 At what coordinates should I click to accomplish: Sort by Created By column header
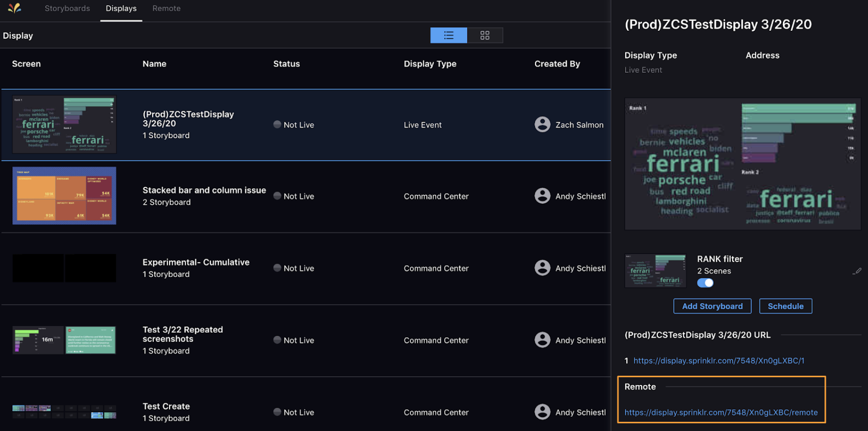[x=557, y=64]
